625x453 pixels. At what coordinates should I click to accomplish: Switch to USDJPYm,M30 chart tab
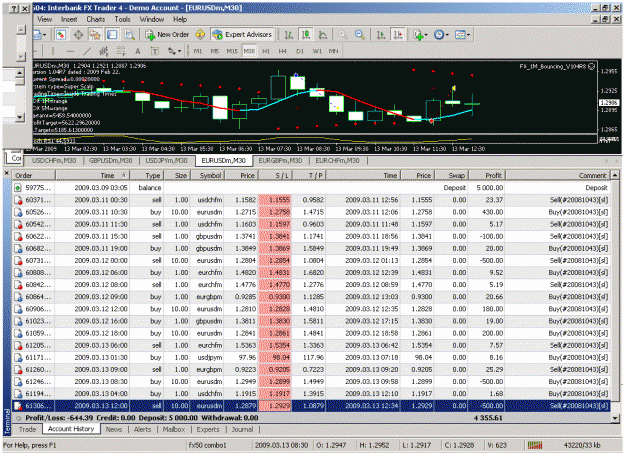click(166, 161)
